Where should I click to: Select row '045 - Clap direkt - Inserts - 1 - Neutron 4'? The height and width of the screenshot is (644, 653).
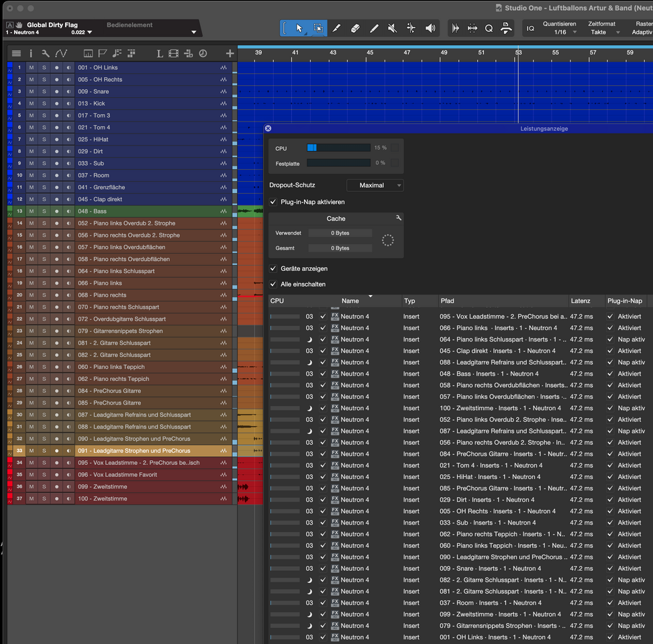point(460,351)
